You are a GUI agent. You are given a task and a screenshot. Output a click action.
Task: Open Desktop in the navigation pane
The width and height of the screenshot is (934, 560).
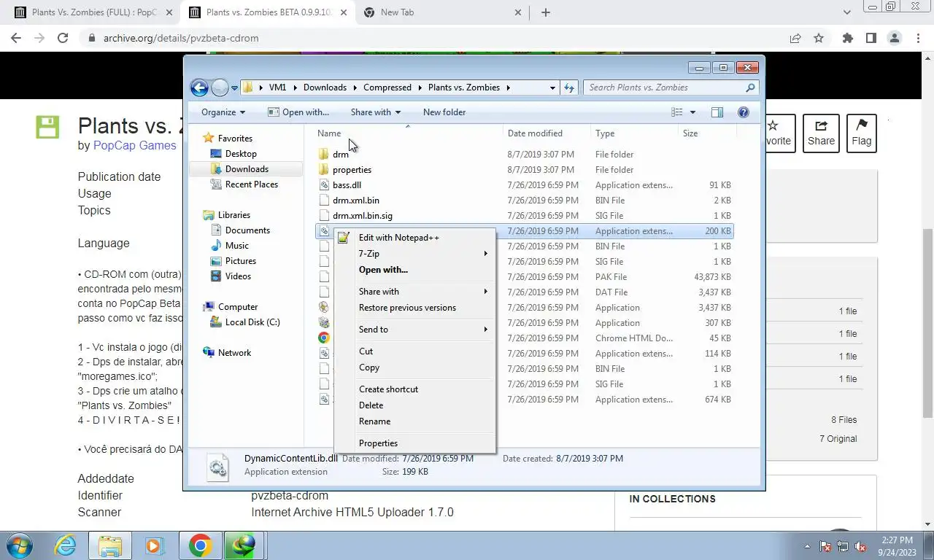(241, 154)
